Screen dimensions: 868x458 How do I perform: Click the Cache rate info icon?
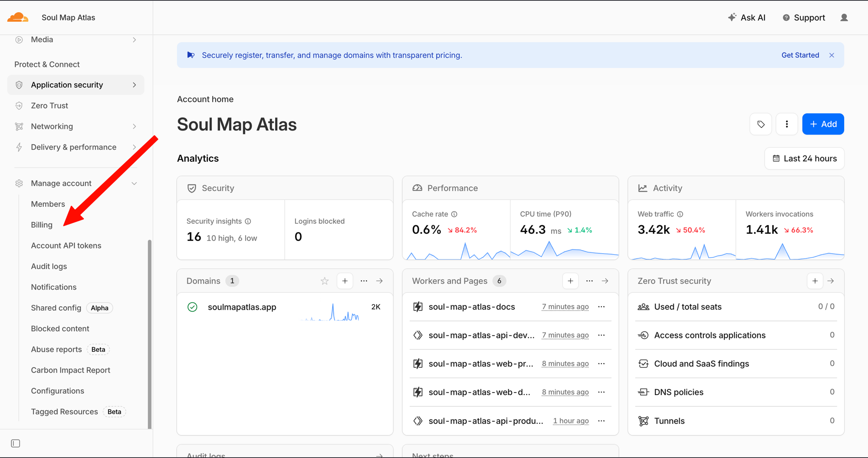click(x=454, y=214)
